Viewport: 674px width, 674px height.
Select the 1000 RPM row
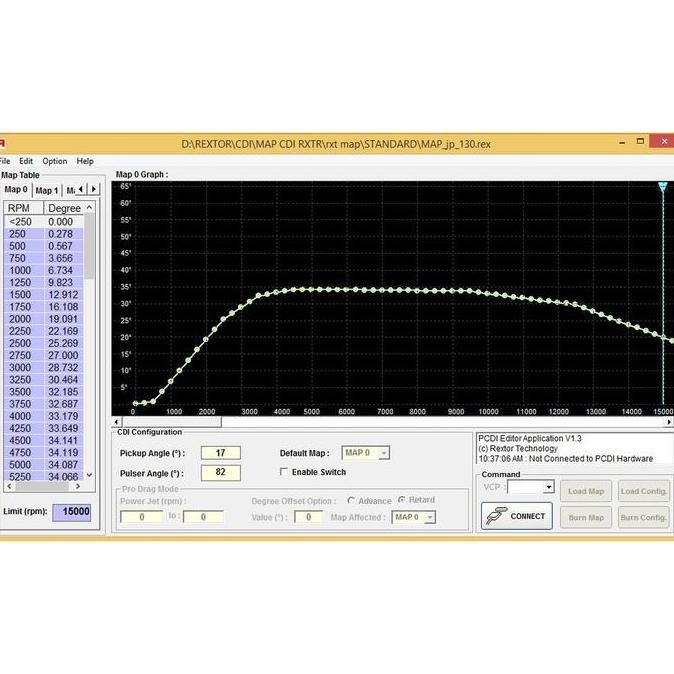(x=44, y=270)
